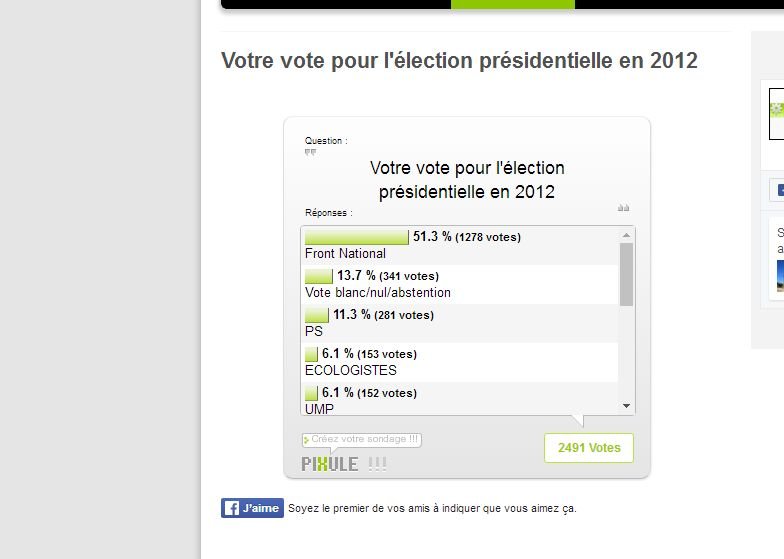Click the green 13.7 % result bar

[318, 276]
